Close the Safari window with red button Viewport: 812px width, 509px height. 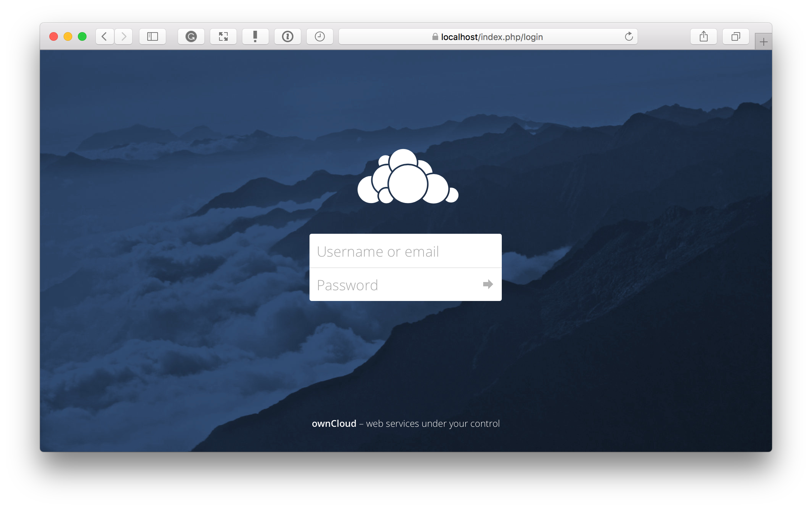pos(54,36)
